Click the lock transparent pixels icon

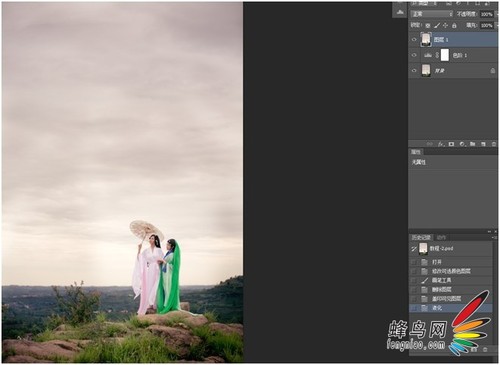tap(428, 25)
